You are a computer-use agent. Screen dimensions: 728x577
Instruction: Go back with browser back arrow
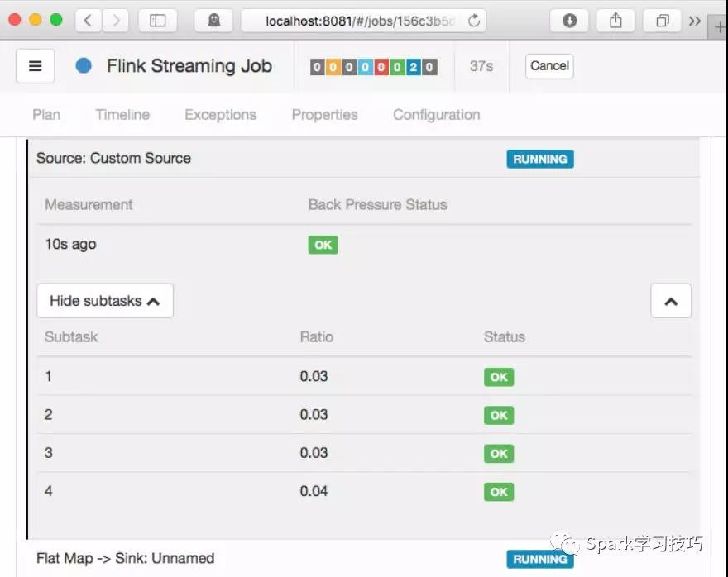(x=88, y=21)
